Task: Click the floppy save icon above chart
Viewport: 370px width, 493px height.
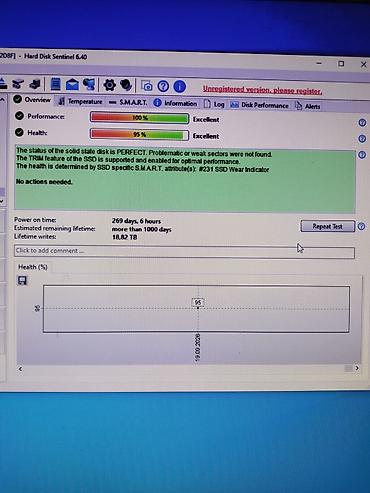Action: 22,281
